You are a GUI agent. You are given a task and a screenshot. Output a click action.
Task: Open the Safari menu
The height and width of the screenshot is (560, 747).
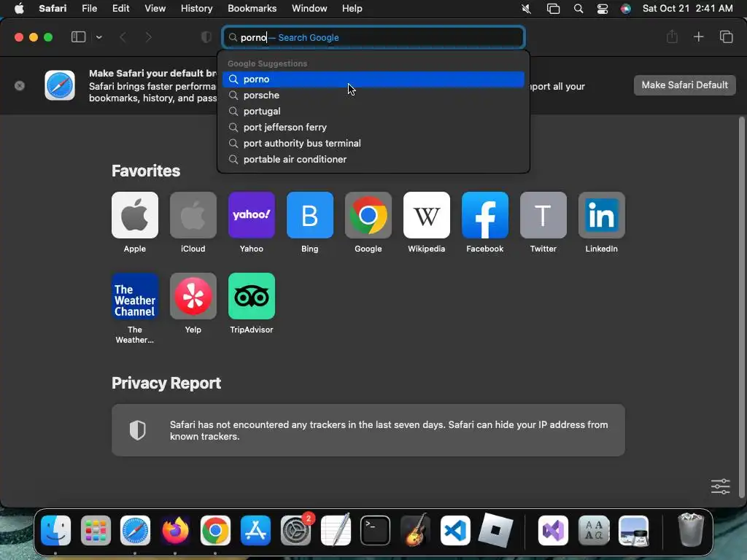pyautogui.click(x=53, y=9)
